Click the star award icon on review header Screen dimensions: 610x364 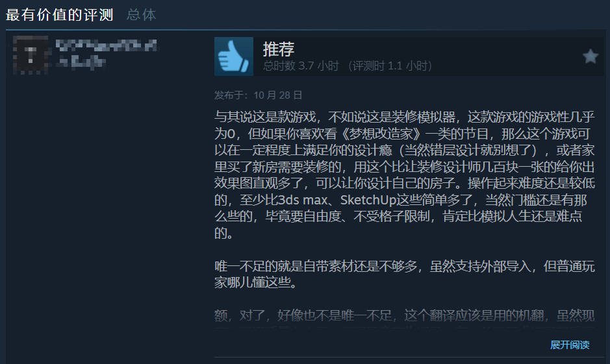pyautogui.click(x=590, y=56)
